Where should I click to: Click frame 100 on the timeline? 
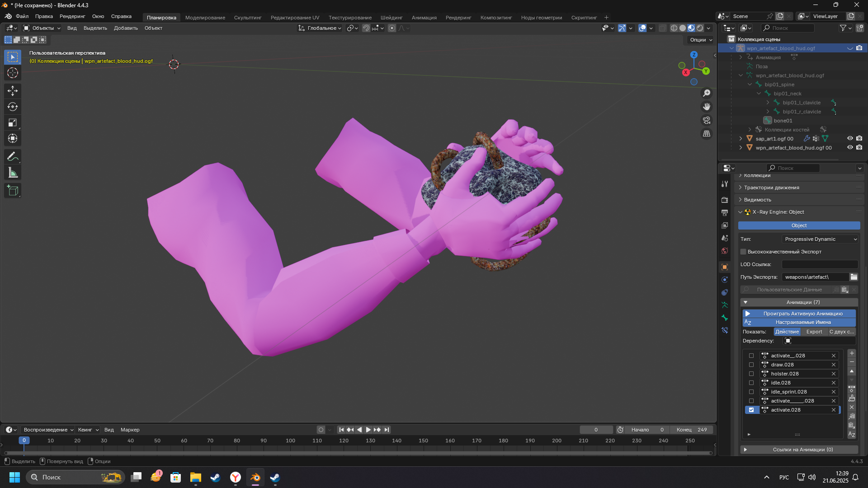(290, 441)
